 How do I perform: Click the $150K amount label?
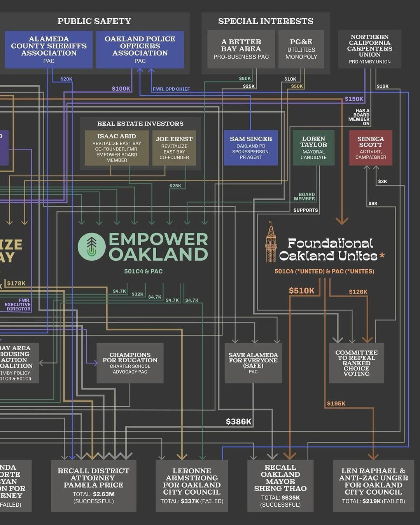click(354, 99)
